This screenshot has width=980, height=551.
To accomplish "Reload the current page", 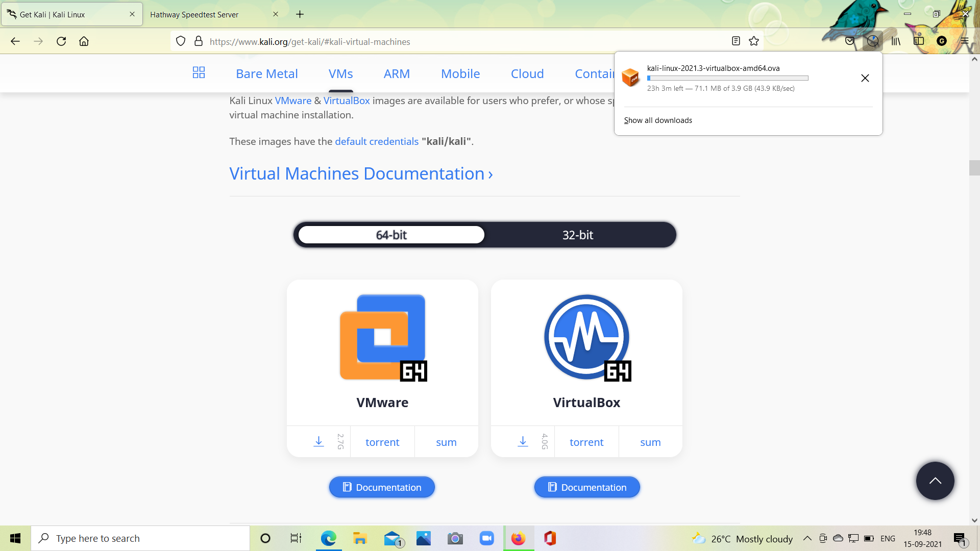I will (61, 41).
